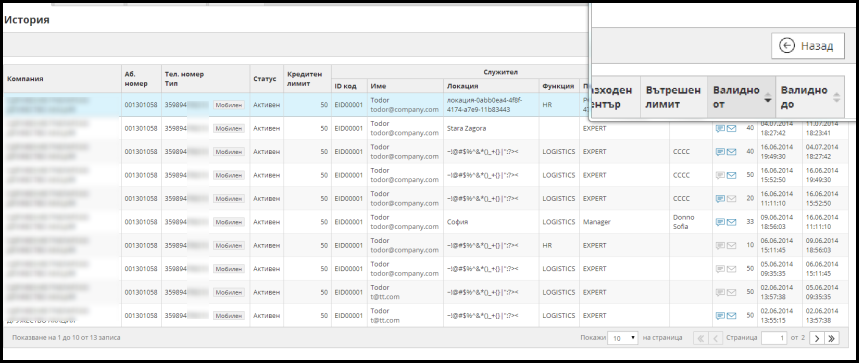Click the Аб. номер column header
Viewport: 859px width, 363px height.
point(141,79)
